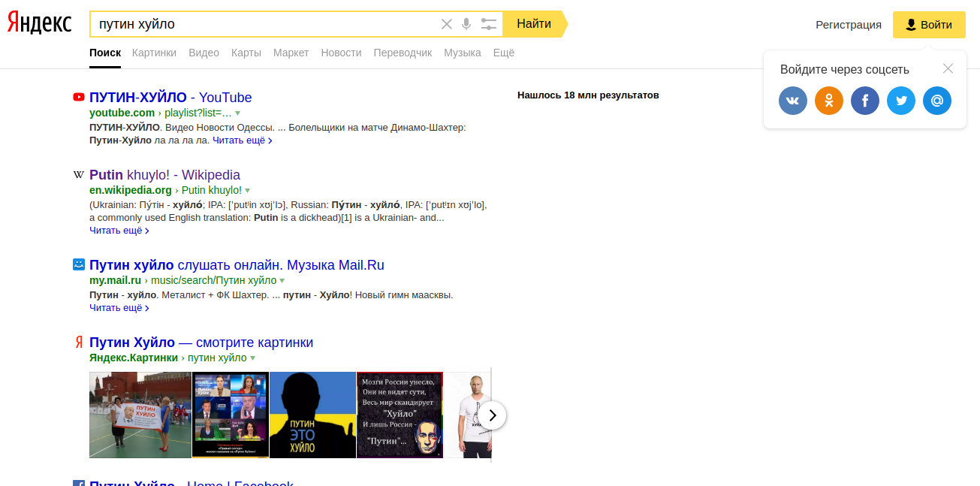The width and height of the screenshot is (980, 486).
Task: Open advanced search settings sliders icon
Action: click(489, 24)
